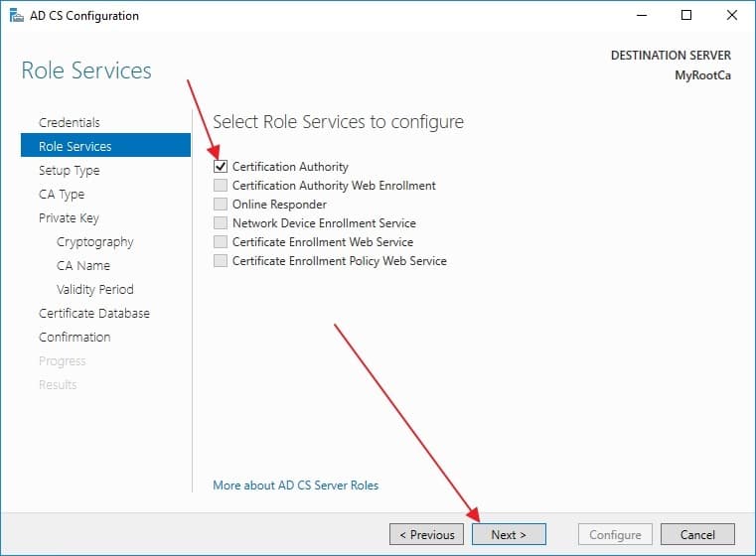Image resolution: width=756 pixels, height=556 pixels.
Task: Select the Cryptography sub-step
Action: coord(95,242)
